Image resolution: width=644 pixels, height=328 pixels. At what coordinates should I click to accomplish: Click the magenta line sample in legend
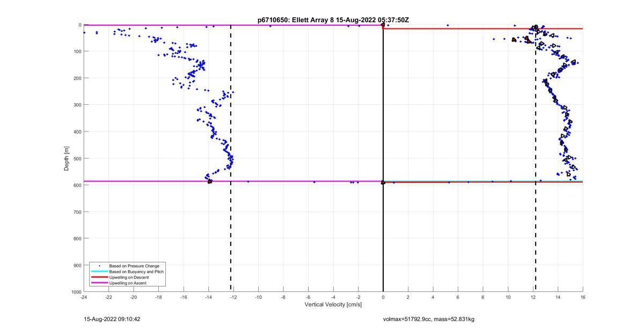99,283
